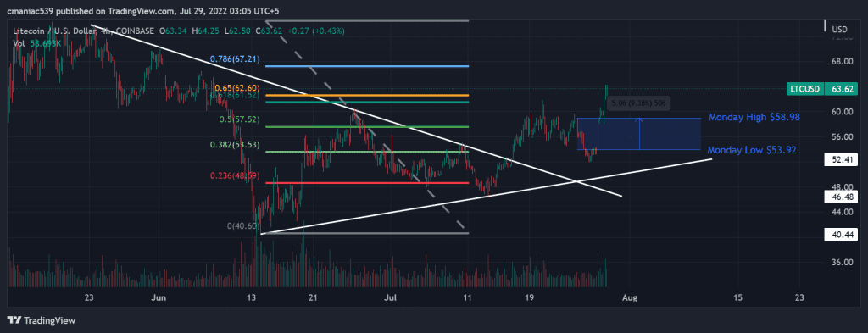
Task: Click the 44.00 price scale value
Action: tap(841, 212)
